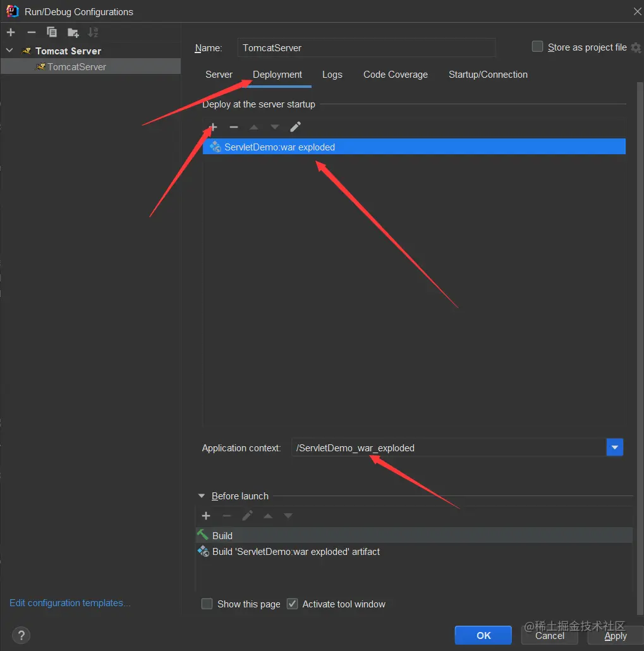This screenshot has height=651, width=644.
Task: Open the Code Coverage tab
Action: 395,75
